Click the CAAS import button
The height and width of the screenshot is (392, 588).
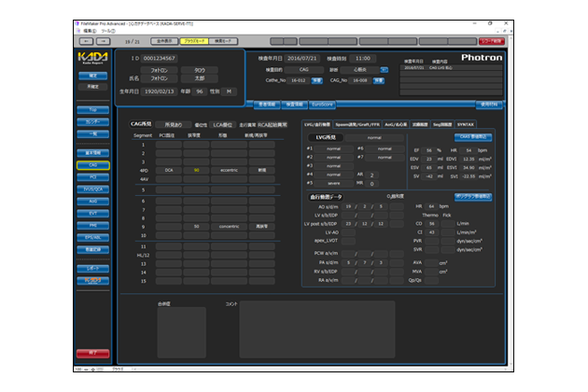[x=475, y=136]
